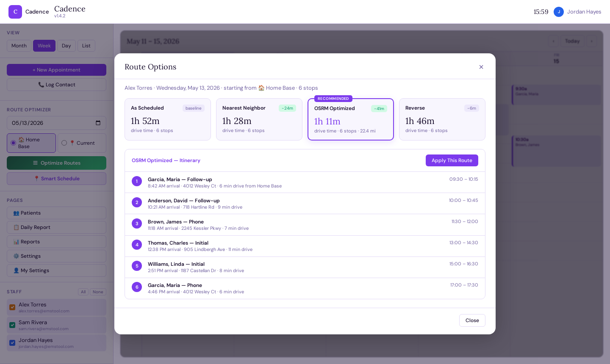
Task: Select the As Scheduled route card
Action: pos(168,119)
